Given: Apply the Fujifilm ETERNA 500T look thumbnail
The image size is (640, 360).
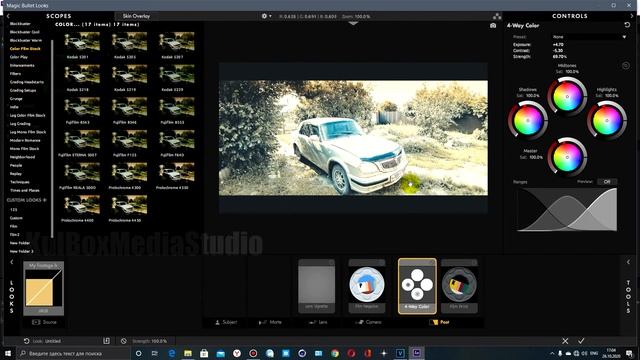Looking at the screenshot, I should click(x=82, y=139).
